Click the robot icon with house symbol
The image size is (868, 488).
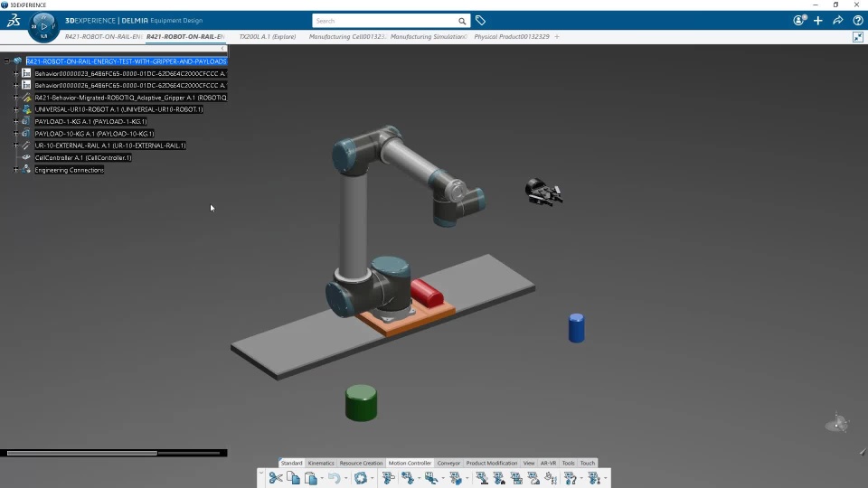point(499,477)
